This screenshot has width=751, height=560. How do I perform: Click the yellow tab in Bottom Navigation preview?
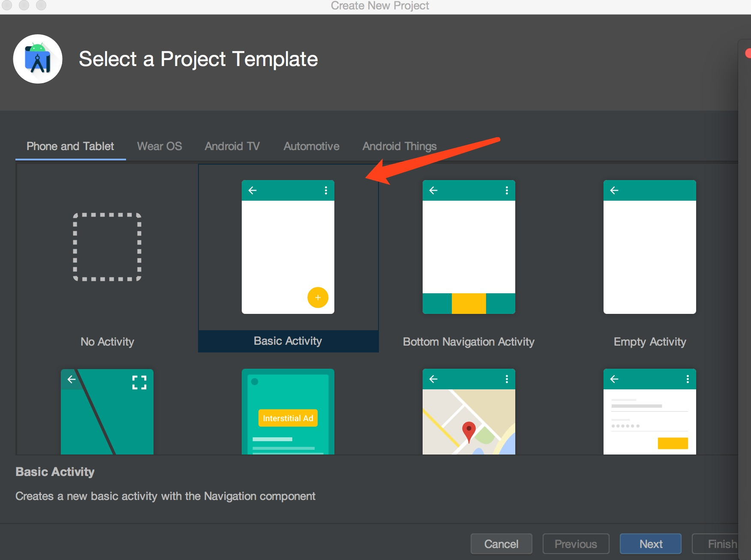tap(469, 304)
